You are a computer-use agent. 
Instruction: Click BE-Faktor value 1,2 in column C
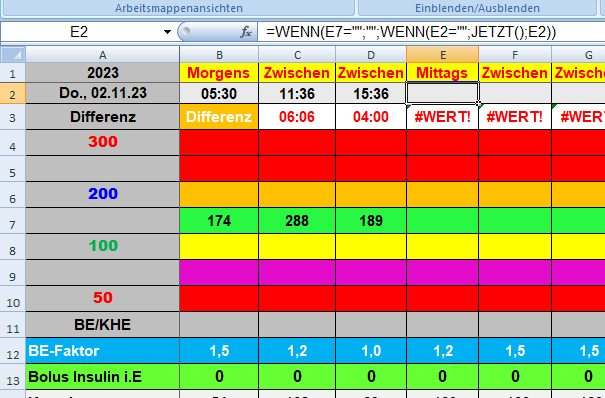click(297, 351)
